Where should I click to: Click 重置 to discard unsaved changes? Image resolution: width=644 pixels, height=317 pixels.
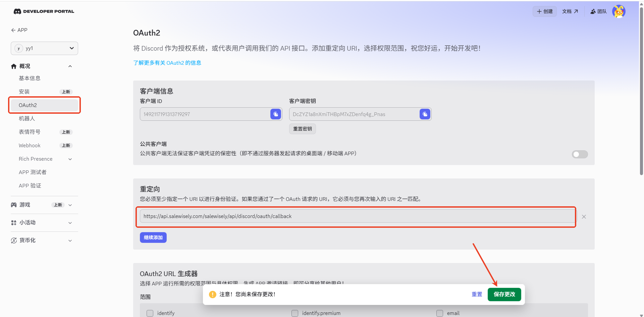(x=477, y=294)
